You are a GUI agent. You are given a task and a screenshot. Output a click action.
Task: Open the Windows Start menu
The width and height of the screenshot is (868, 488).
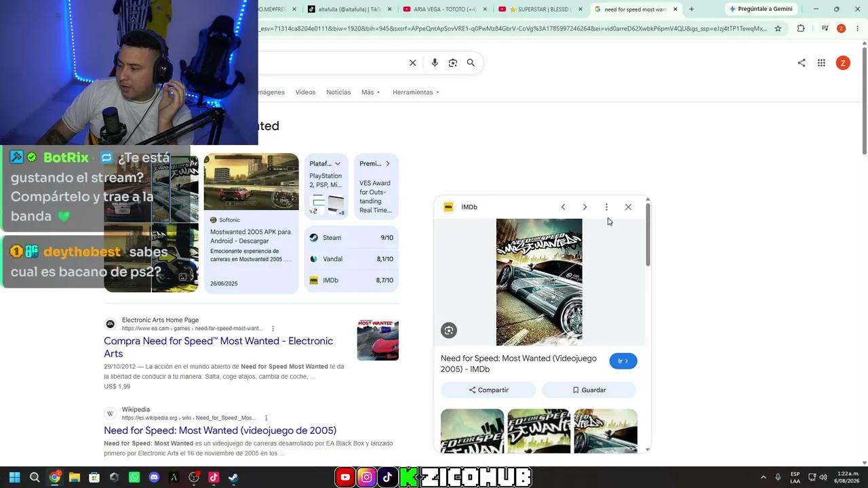14,477
